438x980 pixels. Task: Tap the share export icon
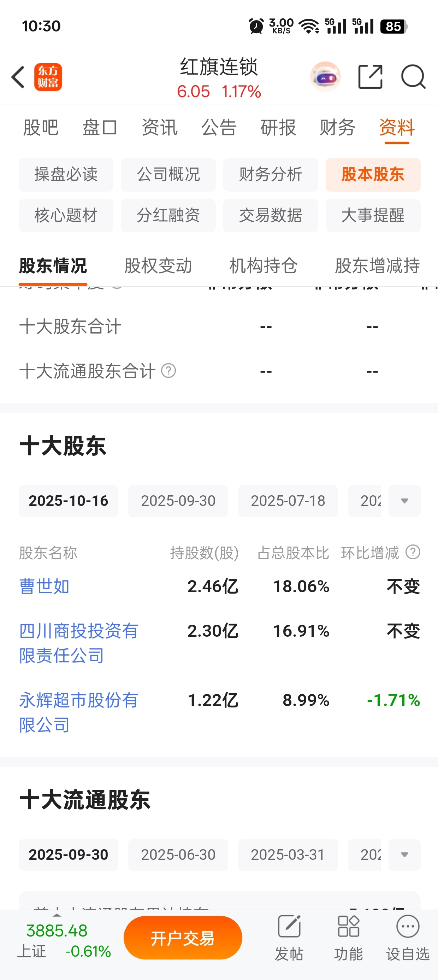coord(370,77)
